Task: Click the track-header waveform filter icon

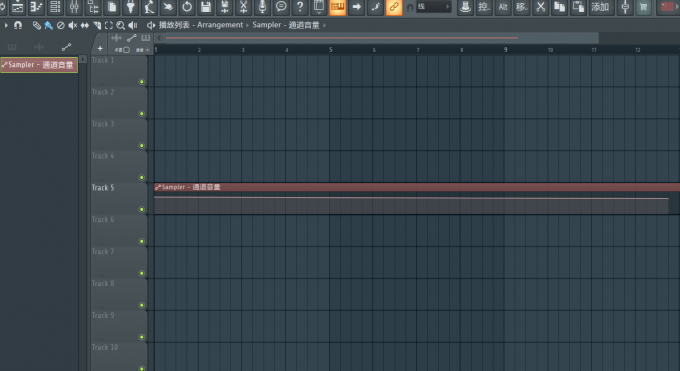Action: click(116, 38)
